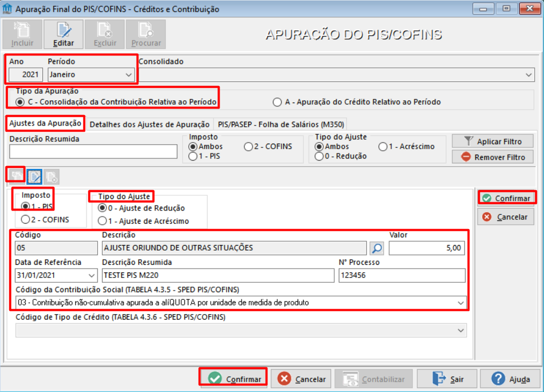Switch to Ajustes da Apuração tab
Screen dimensions: 544x392
coord(45,123)
